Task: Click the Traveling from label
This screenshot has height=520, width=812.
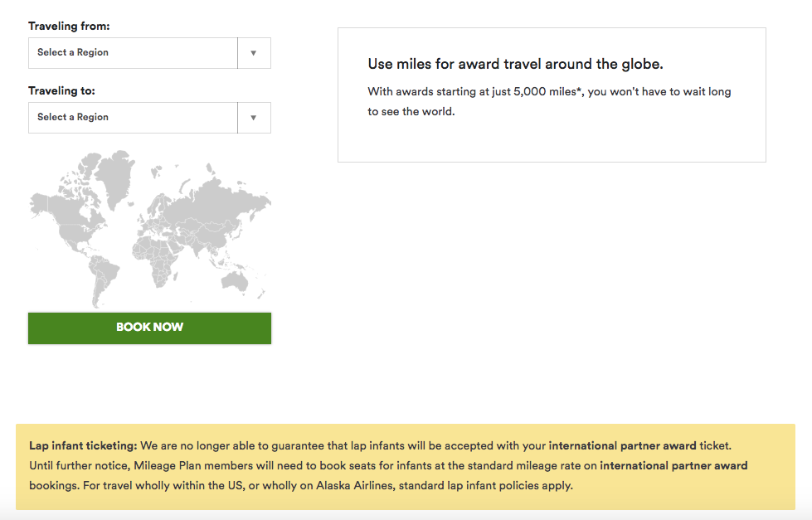Action: click(x=69, y=26)
